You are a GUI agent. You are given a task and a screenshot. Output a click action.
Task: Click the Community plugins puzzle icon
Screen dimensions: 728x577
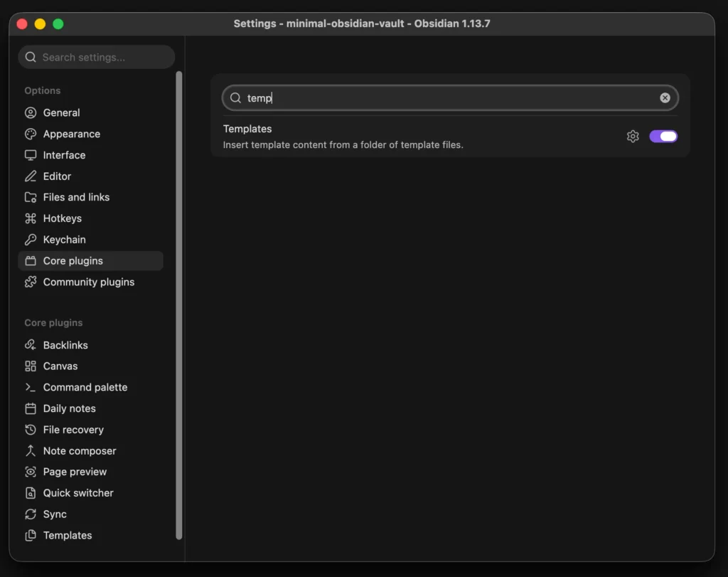pos(31,282)
